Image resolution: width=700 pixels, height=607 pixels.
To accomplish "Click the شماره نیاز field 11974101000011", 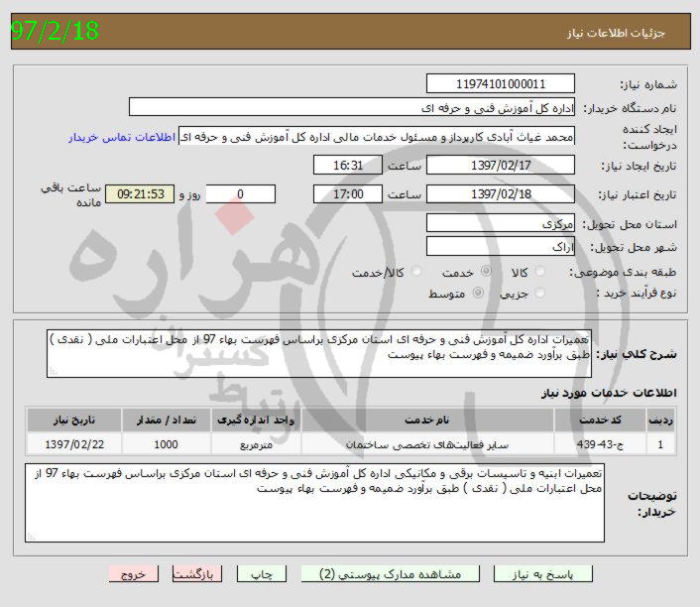I will (501, 84).
